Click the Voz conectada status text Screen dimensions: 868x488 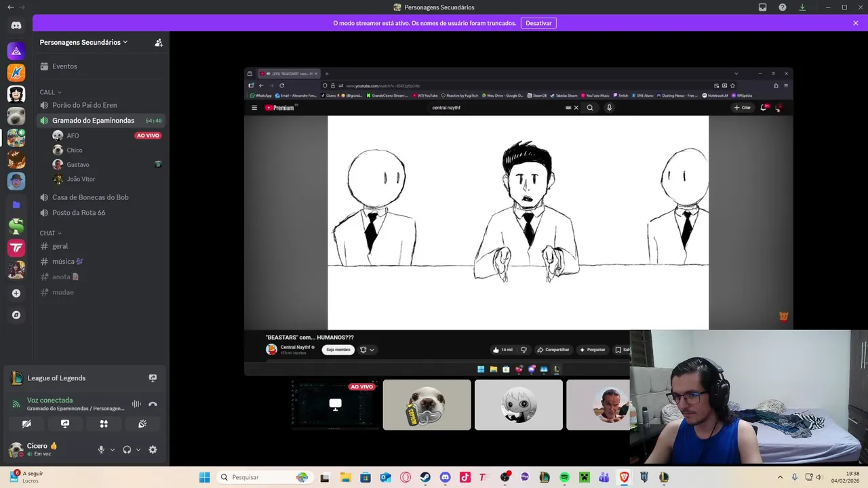tap(50, 401)
